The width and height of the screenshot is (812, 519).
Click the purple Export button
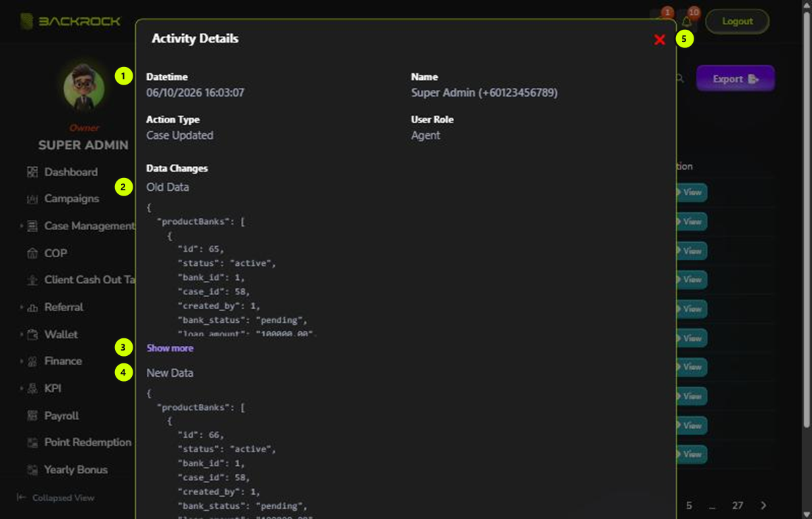[736, 78]
